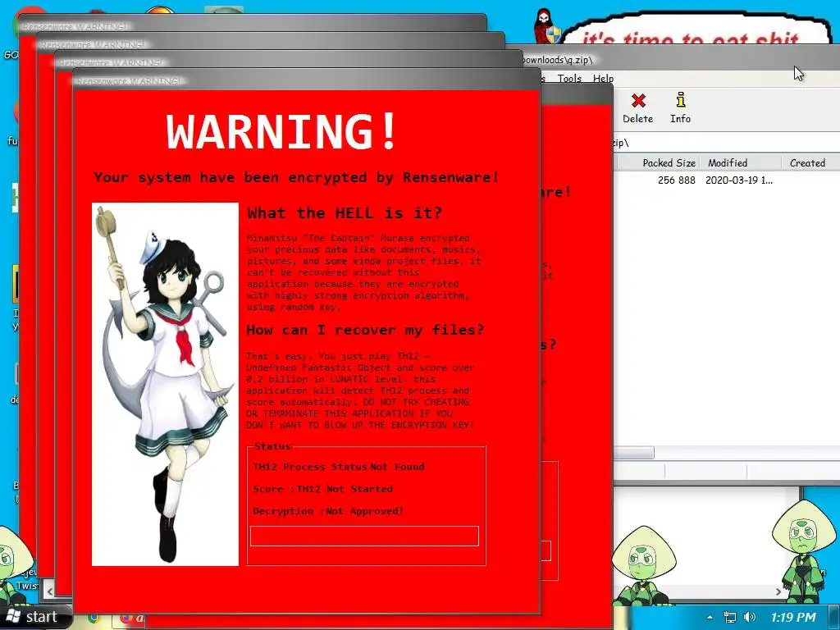Sort by the Created column header
This screenshot has width=840, height=630.
click(x=810, y=163)
